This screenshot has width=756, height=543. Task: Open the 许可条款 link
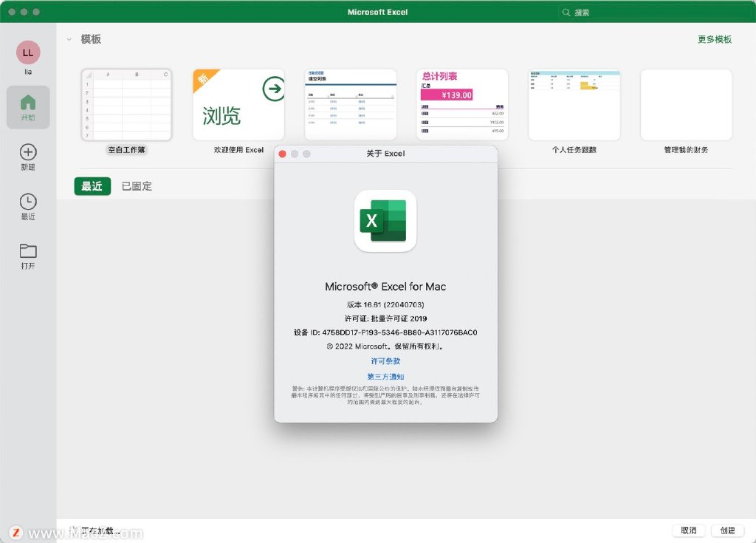click(385, 361)
